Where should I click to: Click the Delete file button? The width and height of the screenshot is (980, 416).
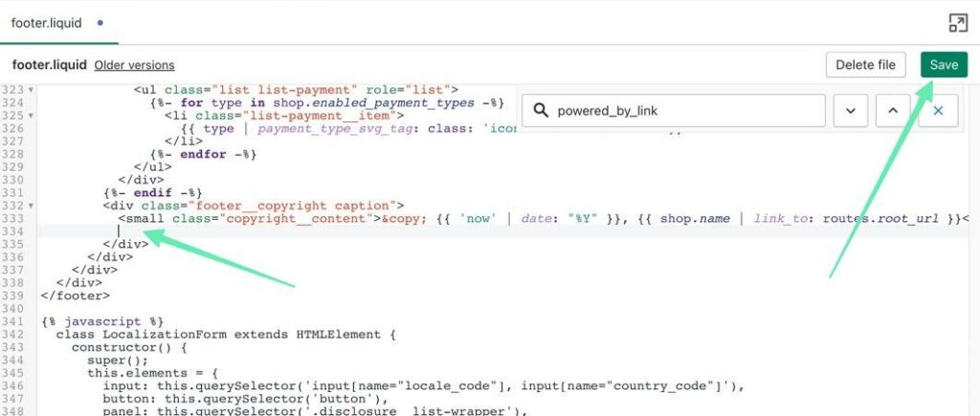[865, 65]
